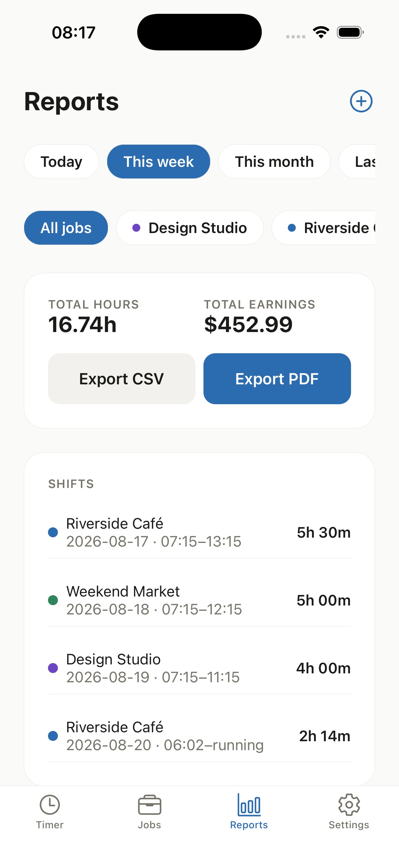Open the running Riverside Café shift
This screenshot has width=399, height=868.
tap(199, 736)
